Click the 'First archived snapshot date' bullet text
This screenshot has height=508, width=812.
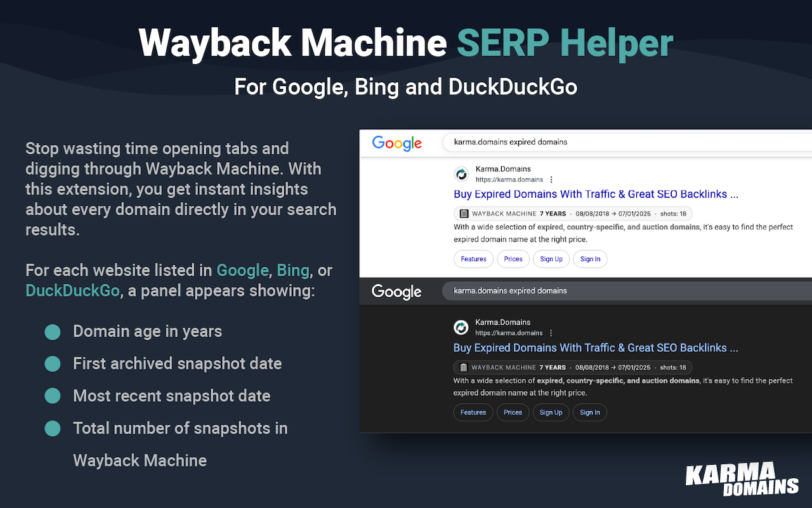[177, 364]
